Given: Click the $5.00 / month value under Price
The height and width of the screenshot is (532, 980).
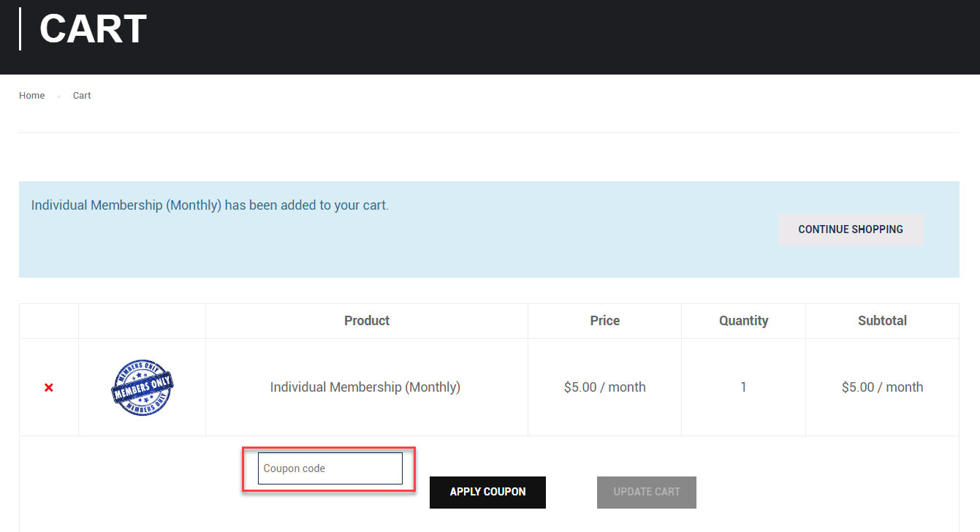Looking at the screenshot, I should [x=604, y=387].
